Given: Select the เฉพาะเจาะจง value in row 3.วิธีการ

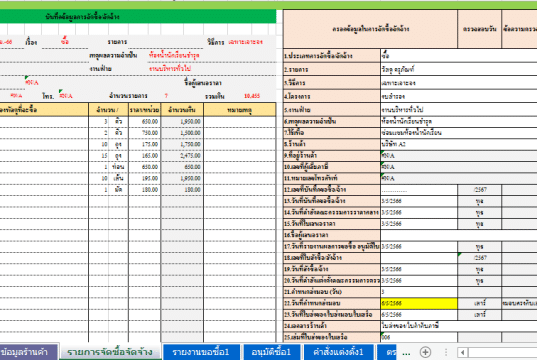Looking at the screenshot, I should (x=459, y=83).
